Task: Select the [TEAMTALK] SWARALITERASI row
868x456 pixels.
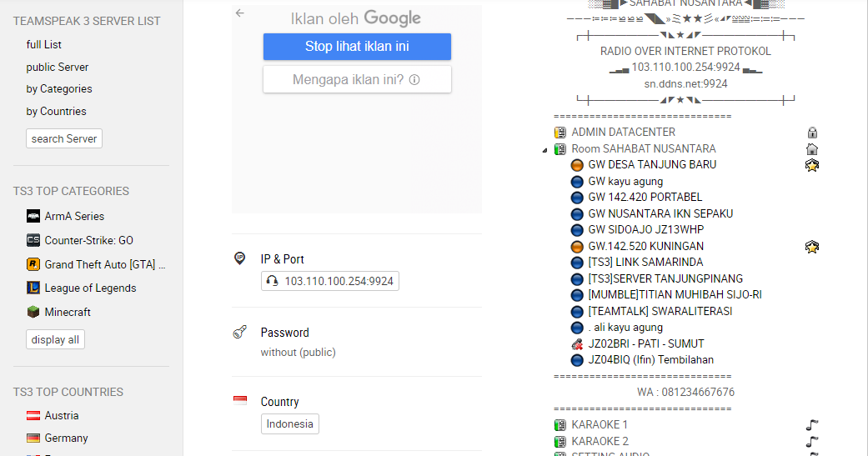Action: (660, 312)
